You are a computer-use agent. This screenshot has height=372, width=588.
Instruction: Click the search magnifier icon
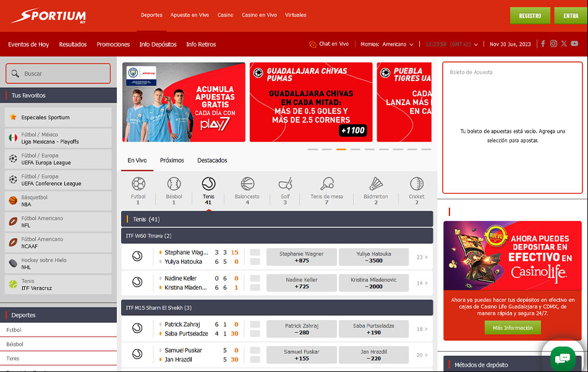(15, 74)
